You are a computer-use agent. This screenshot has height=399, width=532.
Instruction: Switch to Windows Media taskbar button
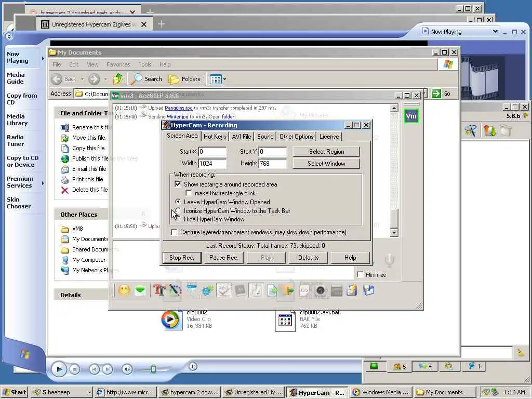click(x=381, y=392)
